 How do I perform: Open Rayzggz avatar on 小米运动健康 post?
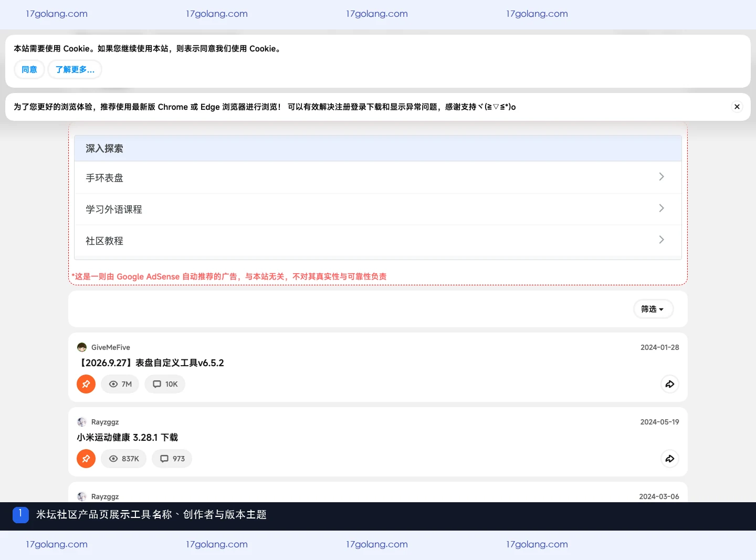82,422
